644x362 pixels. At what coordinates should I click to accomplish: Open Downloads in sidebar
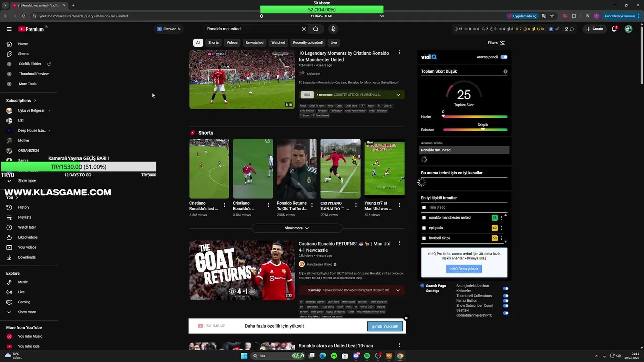tap(27, 257)
